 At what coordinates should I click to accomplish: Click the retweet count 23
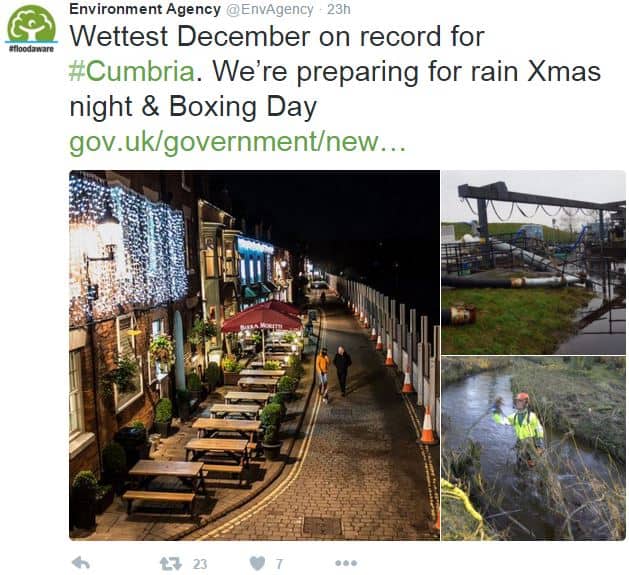[x=200, y=564]
